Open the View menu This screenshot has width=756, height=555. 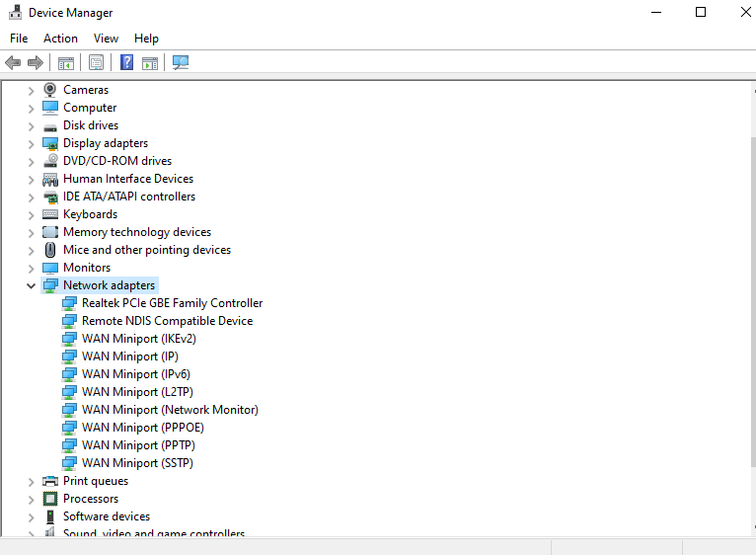point(106,39)
